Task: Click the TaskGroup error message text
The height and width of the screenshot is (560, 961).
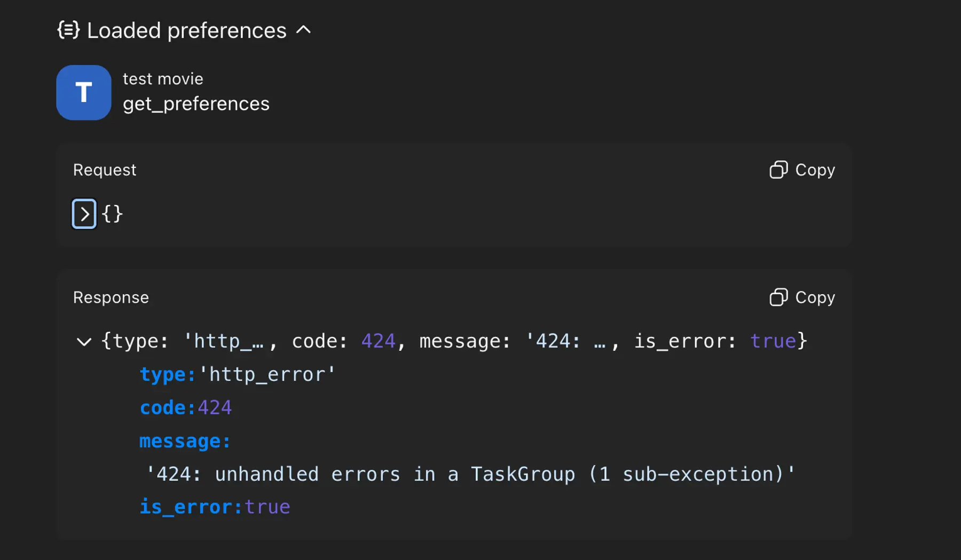Action: (x=470, y=474)
